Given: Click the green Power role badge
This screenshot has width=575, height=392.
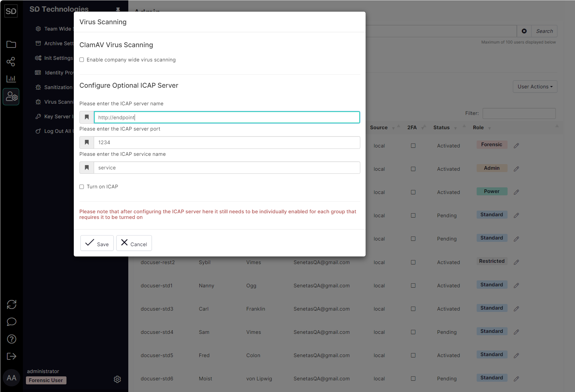Looking at the screenshot, I should tap(492, 191).
